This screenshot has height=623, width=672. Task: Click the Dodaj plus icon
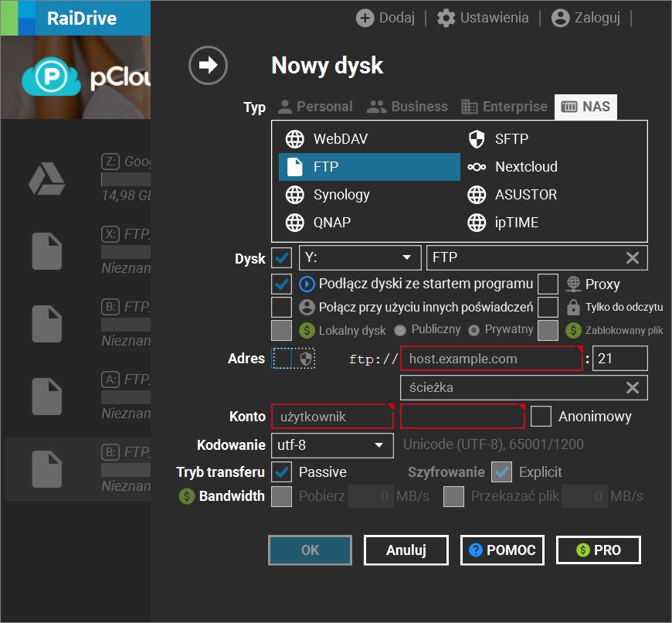click(365, 18)
